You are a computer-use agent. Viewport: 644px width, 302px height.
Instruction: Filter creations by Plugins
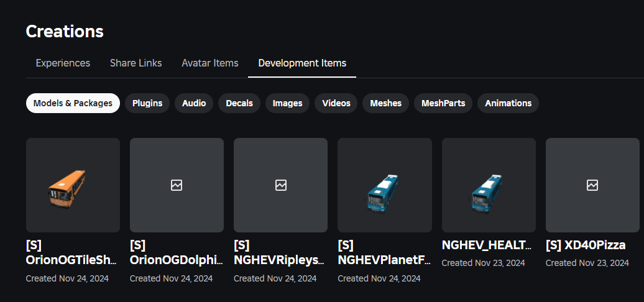[147, 103]
